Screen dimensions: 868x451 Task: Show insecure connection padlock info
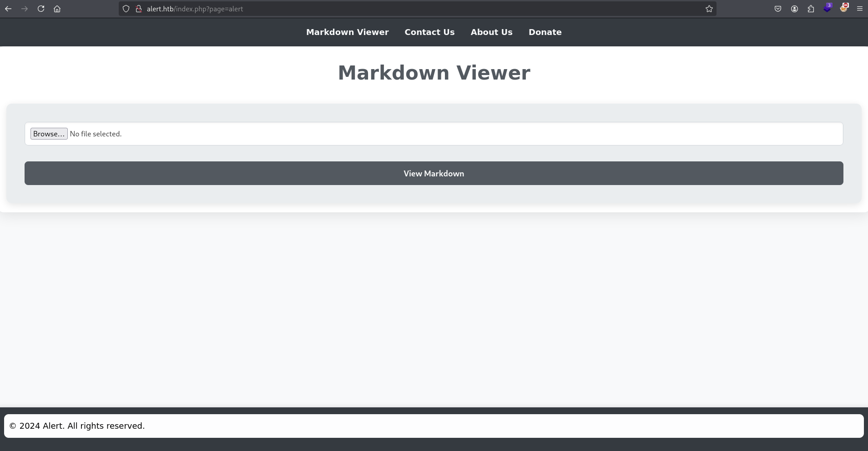tap(139, 9)
